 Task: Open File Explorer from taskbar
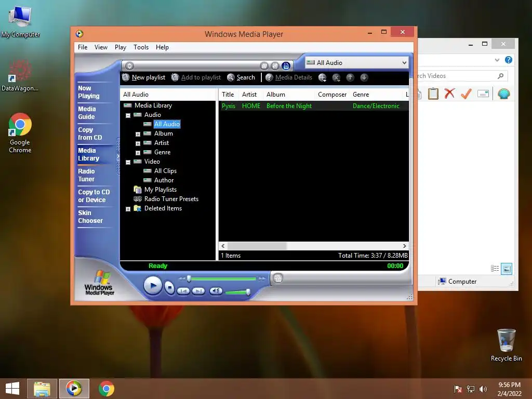(x=42, y=389)
